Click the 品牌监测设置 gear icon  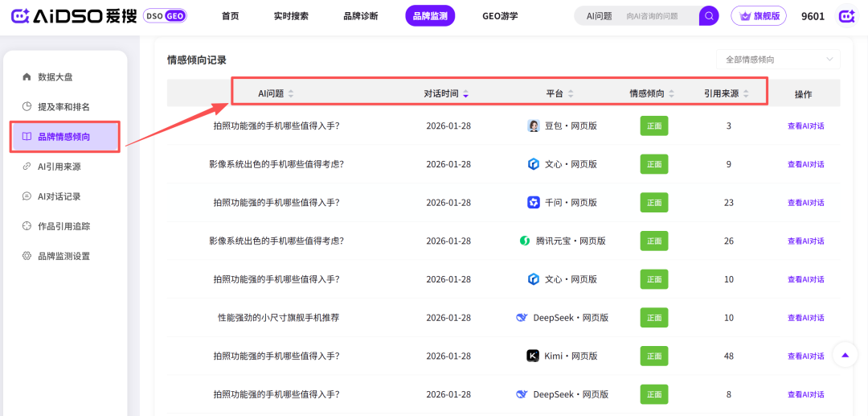pyautogui.click(x=27, y=256)
